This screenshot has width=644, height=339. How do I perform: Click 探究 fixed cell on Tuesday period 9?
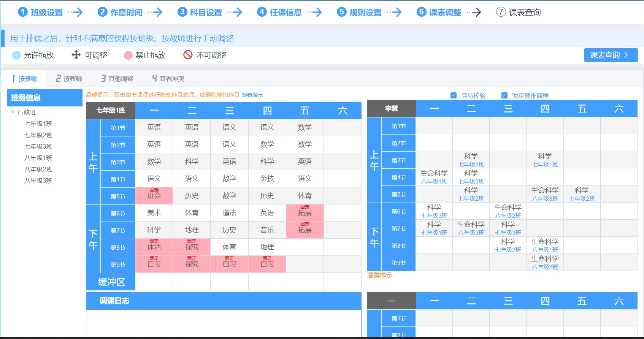192,264
